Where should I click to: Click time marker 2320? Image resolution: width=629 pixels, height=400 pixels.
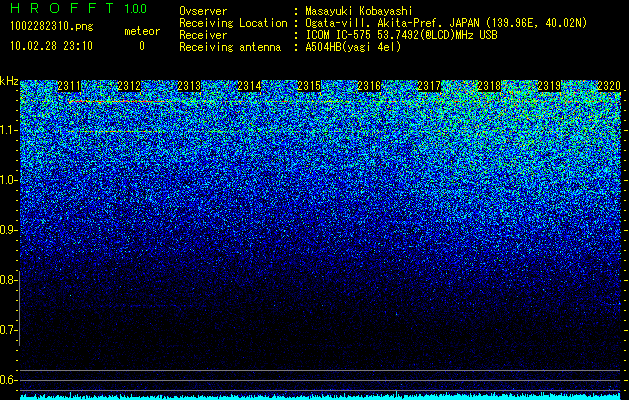click(609, 86)
